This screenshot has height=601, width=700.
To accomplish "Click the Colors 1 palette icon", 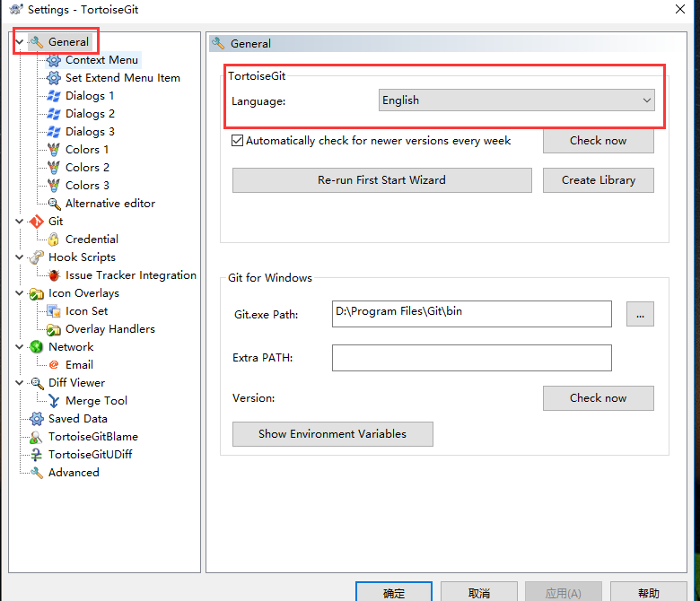I will coord(54,150).
